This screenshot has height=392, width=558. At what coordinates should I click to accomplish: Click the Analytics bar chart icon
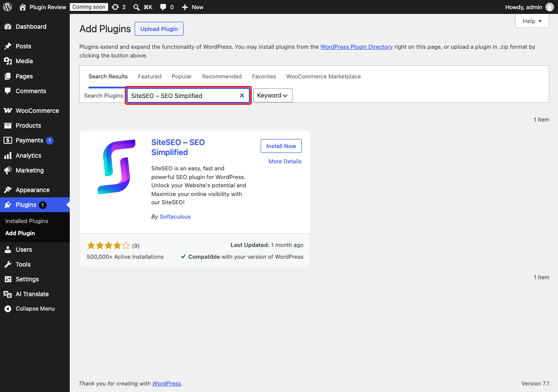point(8,155)
